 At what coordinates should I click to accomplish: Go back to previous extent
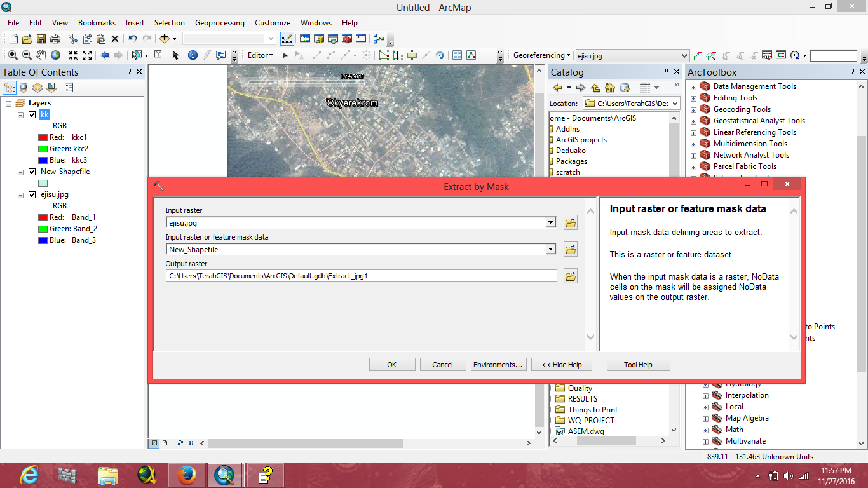[105, 55]
